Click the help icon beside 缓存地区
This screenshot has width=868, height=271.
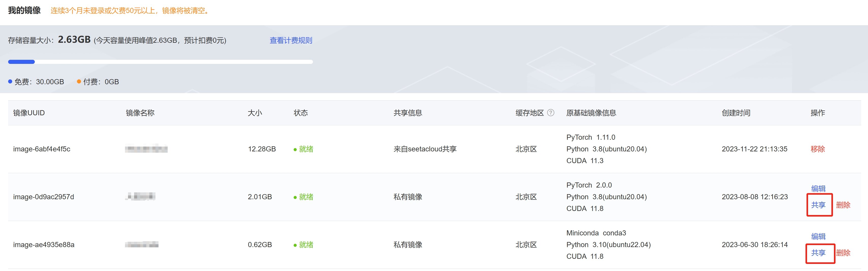[x=550, y=113]
